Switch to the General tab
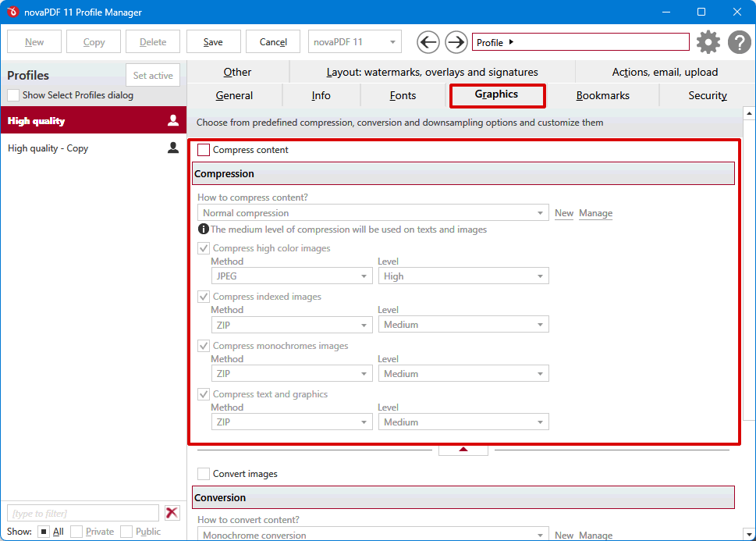Screen dimensions: 756x541 coord(234,95)
